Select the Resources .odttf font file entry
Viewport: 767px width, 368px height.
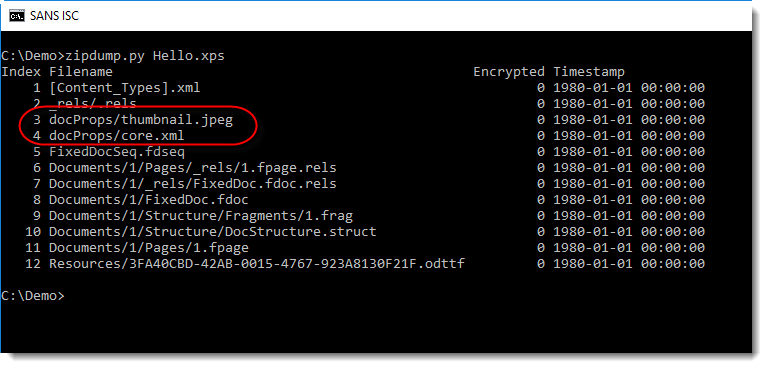pyautogui.click(x=256, y=264)
